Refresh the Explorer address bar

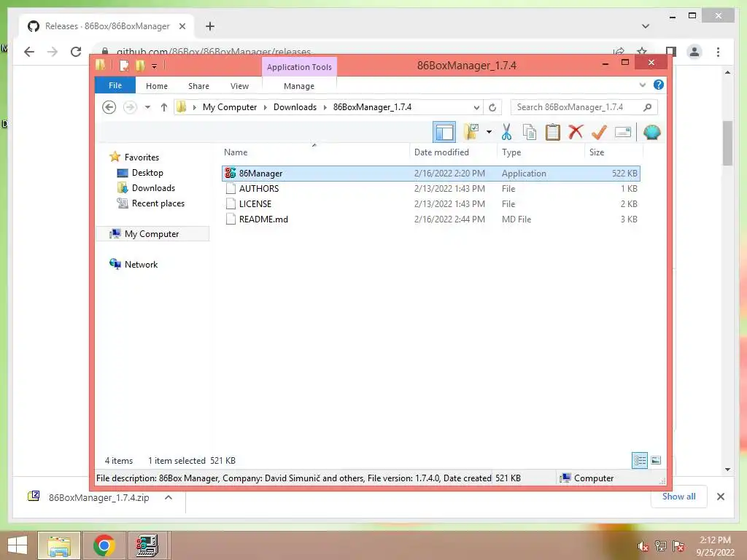(x=492, y=107)
